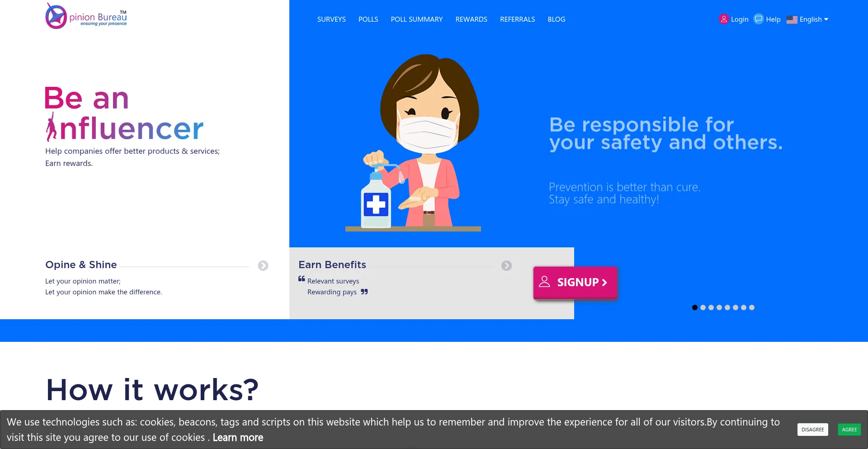Select the last carousel slide dot
The height and width of the screenshot is (449, 868).
[752, 307]
